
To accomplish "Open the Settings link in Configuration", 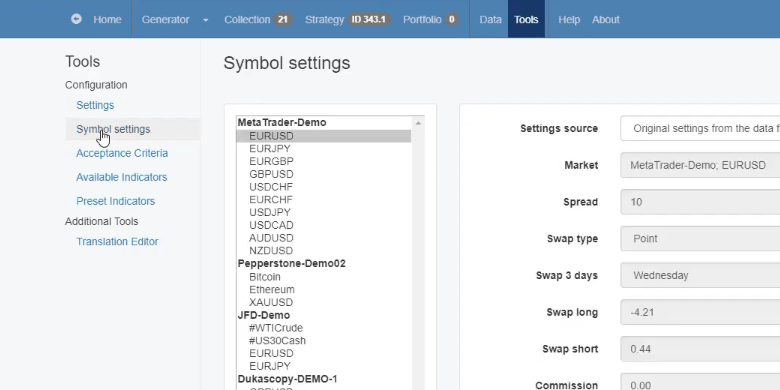I will tap(95, 105).
